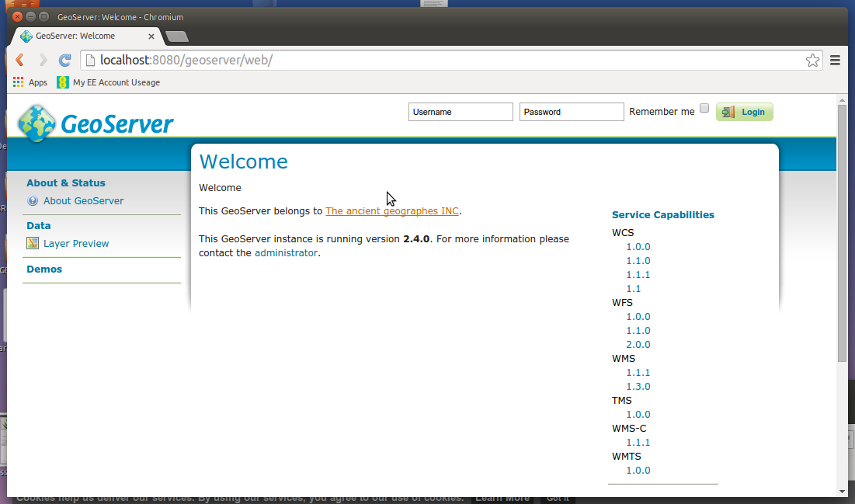Click the GeoServer favicon on the browser tab
Viewport: 855px width, 504px height.
tap(25, 36)
